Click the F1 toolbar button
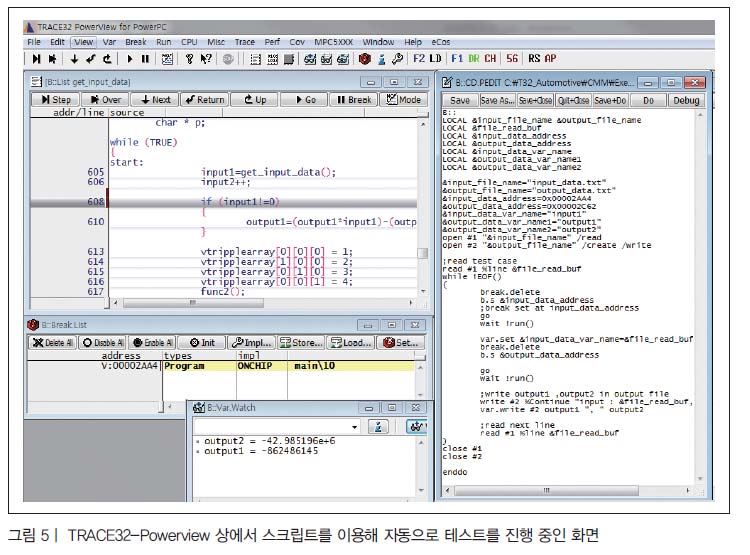 (x=457, y=58)
